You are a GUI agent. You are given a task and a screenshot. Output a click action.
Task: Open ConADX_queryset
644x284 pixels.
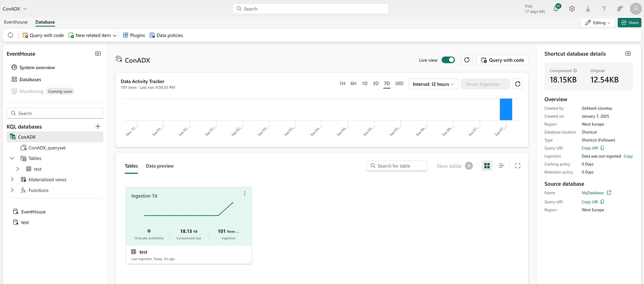[x=44, y=148]
